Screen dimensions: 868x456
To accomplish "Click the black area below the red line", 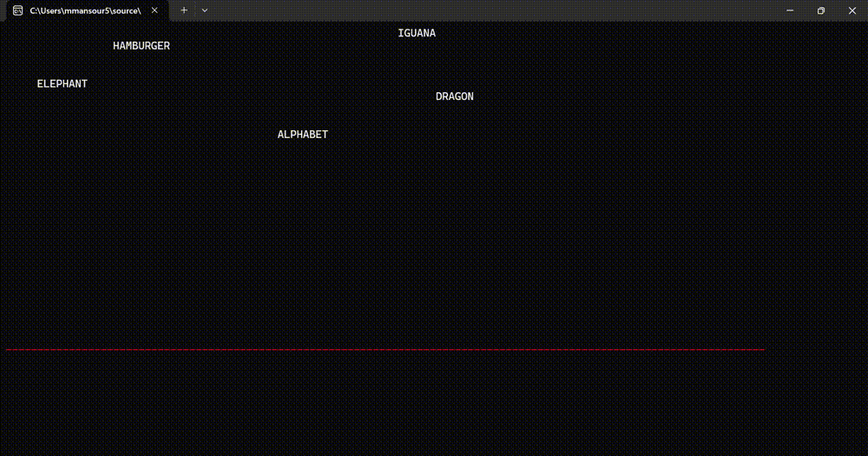I will [434, 403].
